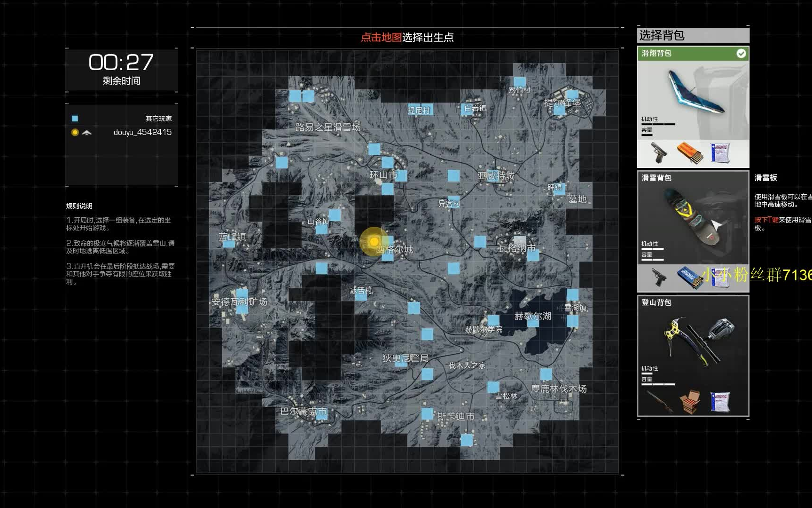The width and height of the screenshot is (812, 508).
Task: Select 环山市 on the map
Action: 383,175
